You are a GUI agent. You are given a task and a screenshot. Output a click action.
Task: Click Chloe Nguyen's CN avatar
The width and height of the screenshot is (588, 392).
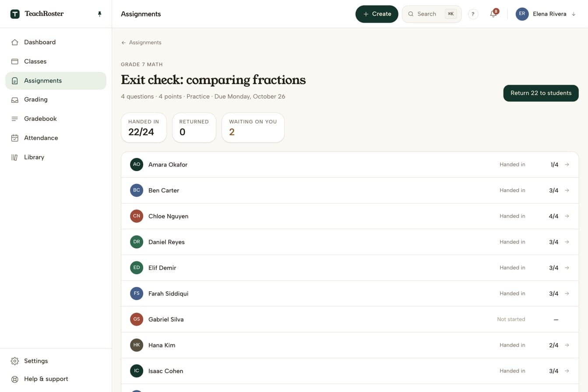[137, 216]
